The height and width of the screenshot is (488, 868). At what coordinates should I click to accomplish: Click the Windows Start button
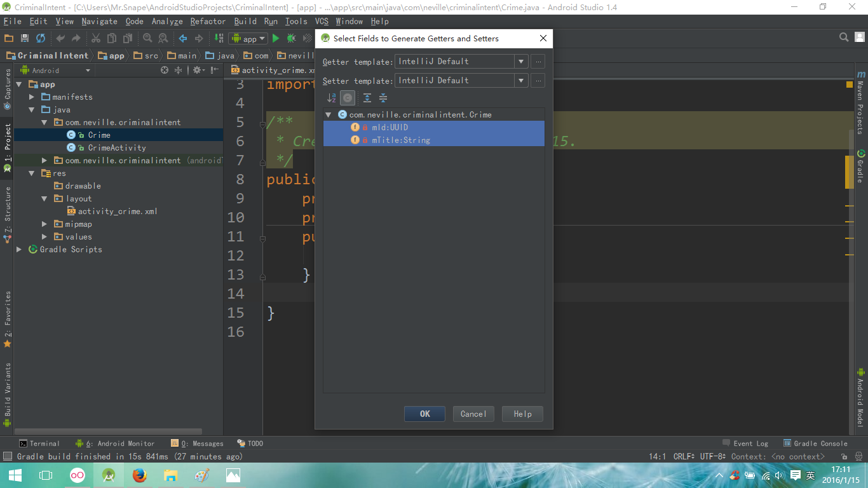tap(15, 475)
